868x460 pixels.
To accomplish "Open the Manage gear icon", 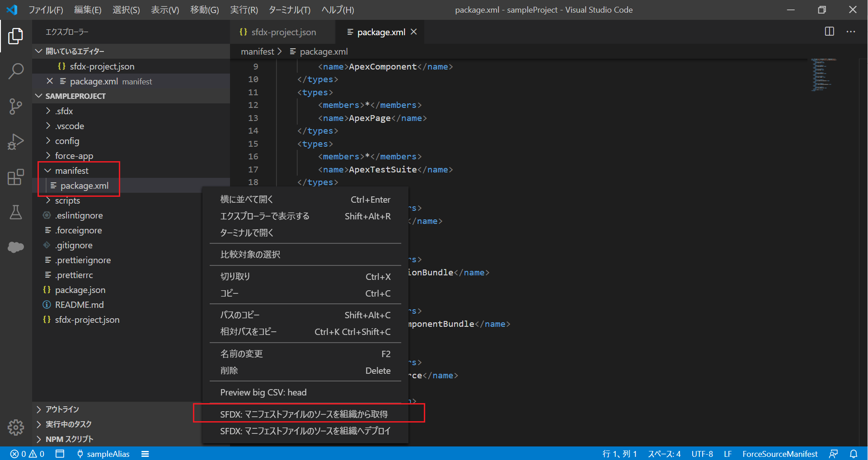I will click(16, 427).
